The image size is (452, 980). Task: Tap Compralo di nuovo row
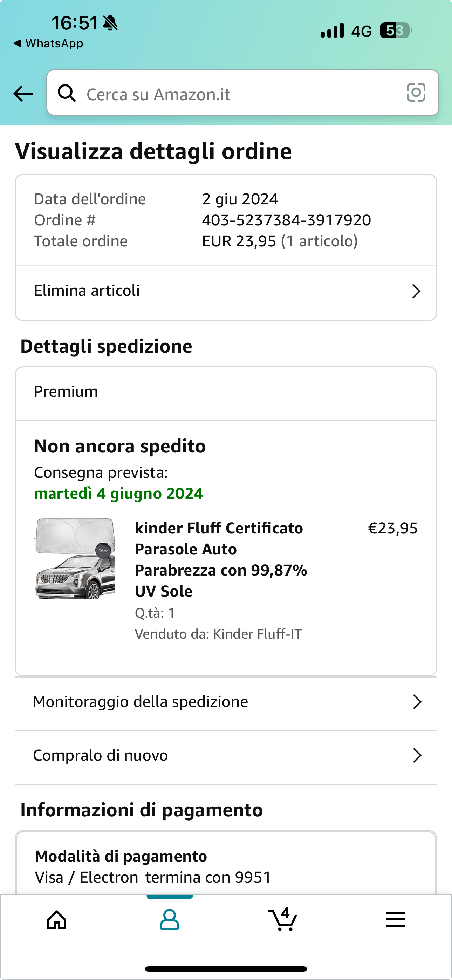tap(101, 756)
